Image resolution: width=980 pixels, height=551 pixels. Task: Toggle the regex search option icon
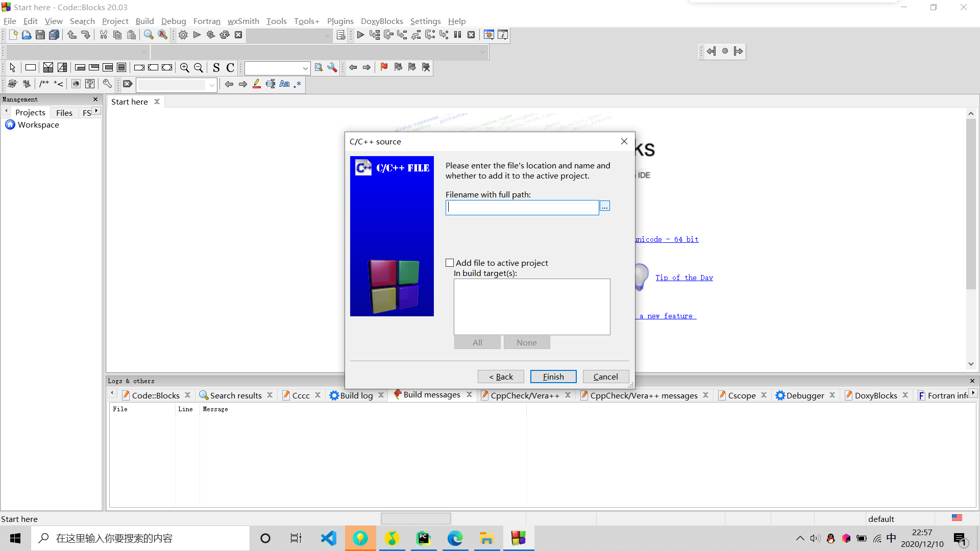click(x=298, y=84)
